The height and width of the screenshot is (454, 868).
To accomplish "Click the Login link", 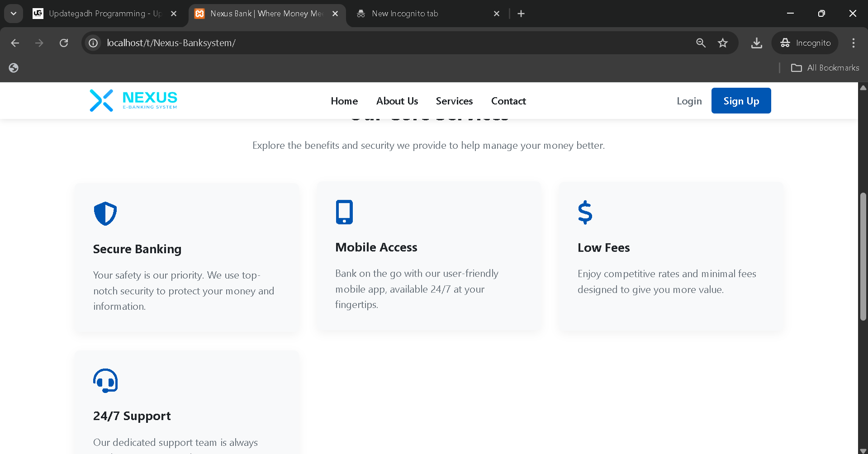I will 689,101.
